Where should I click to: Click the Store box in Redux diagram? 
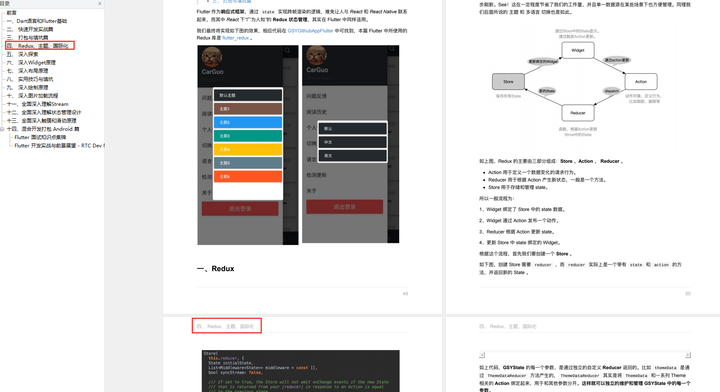click(x=508, y=82)
